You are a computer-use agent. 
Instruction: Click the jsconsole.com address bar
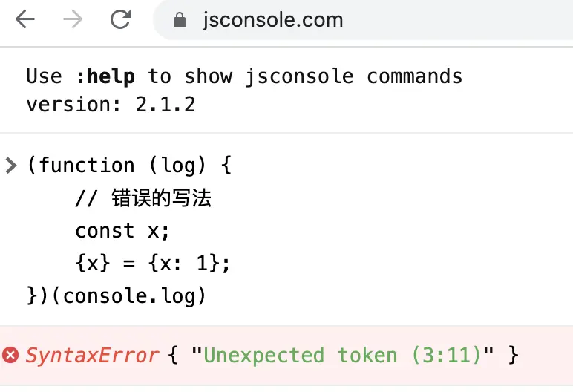[x=363, y=20]
